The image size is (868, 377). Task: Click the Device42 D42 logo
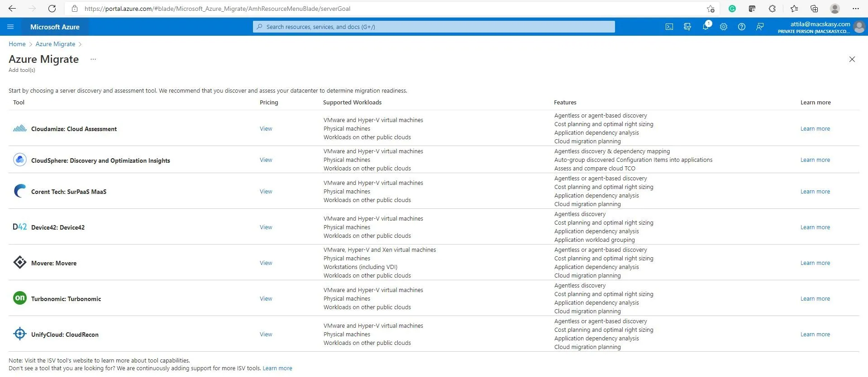[20, 227]
